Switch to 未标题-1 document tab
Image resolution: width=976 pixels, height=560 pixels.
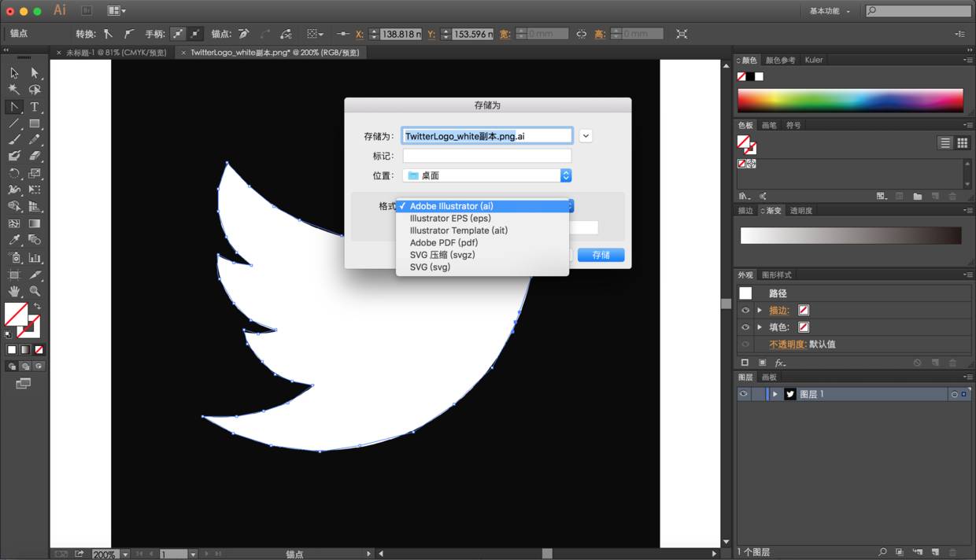click(x=116, y=53)
